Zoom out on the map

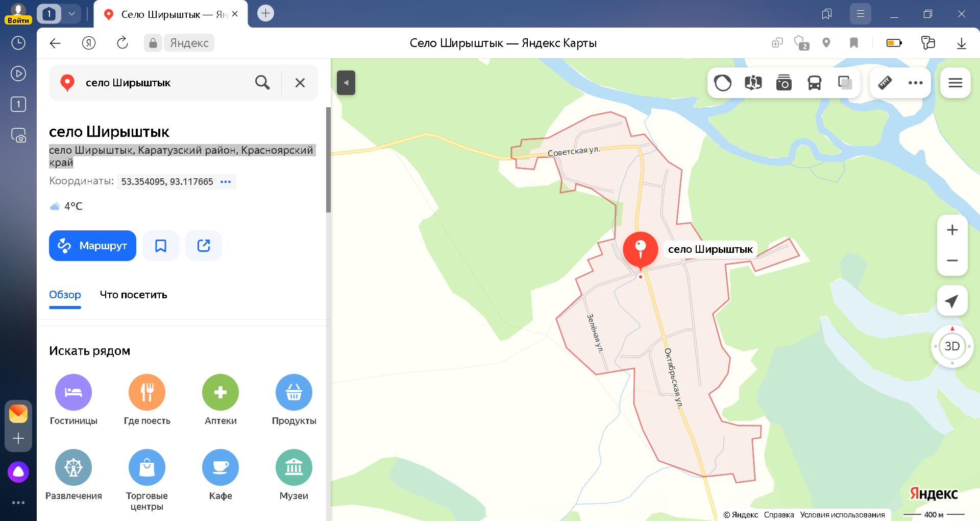point(952,260)
